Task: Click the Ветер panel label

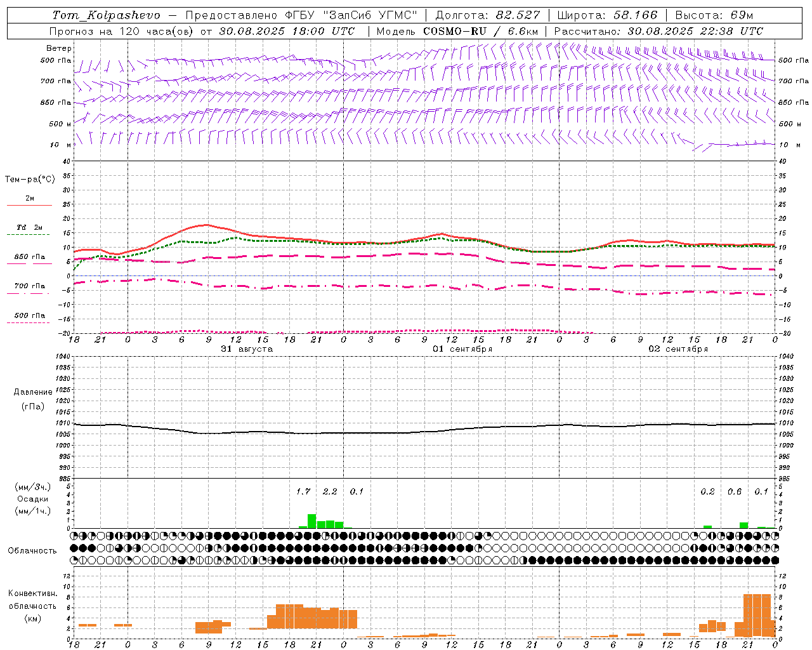Action: 59,48
